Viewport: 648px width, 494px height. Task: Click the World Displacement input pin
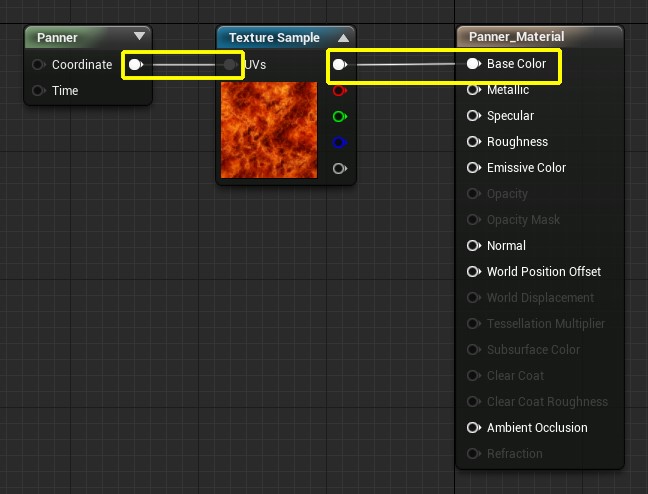[x=474, y=298]
